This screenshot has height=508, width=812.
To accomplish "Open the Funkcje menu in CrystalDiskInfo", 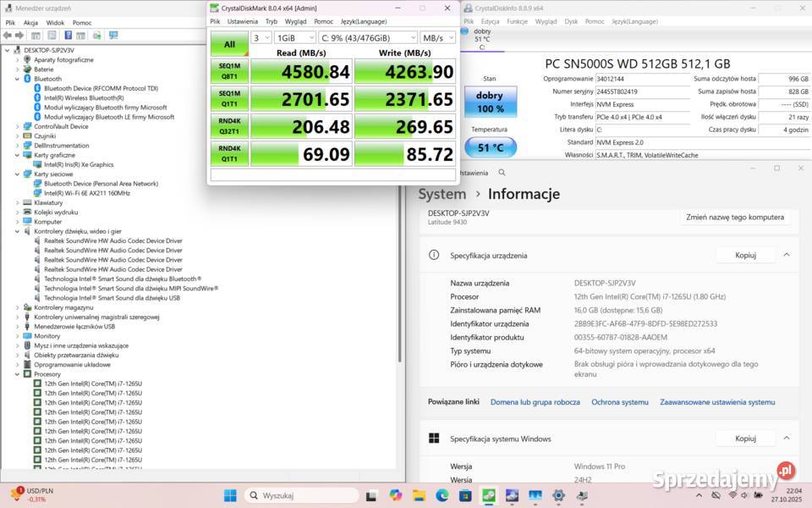I will tap(518, 21).
